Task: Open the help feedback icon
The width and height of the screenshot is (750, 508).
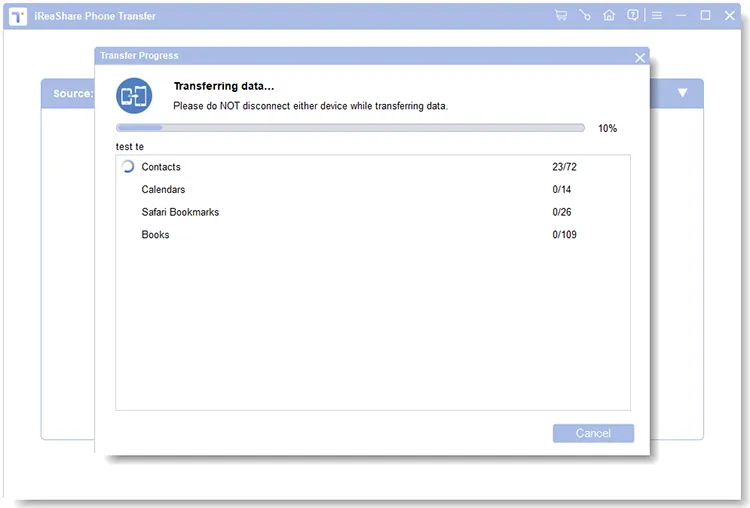Action: pos(633,15)
